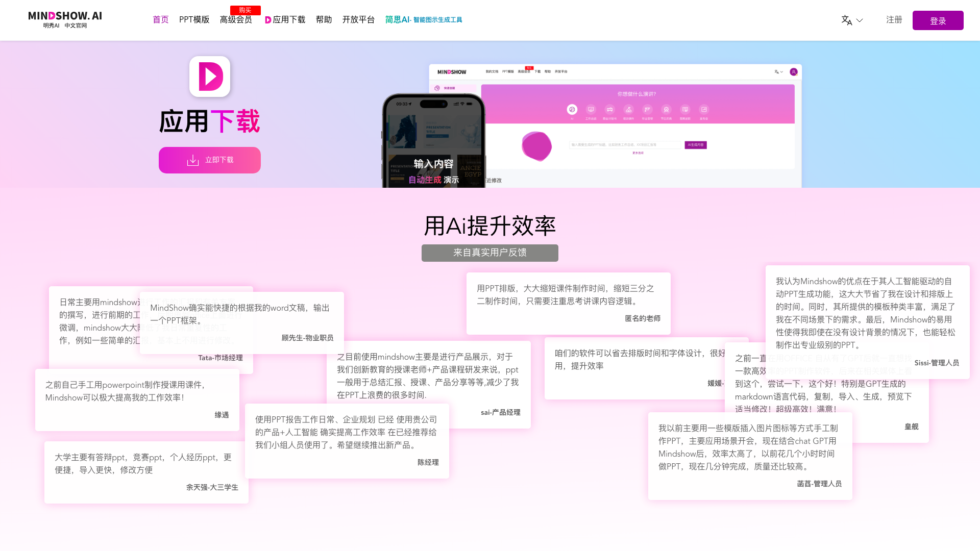Open 开放平台 nav item
The image size is (980, 551).
[358, 19]
